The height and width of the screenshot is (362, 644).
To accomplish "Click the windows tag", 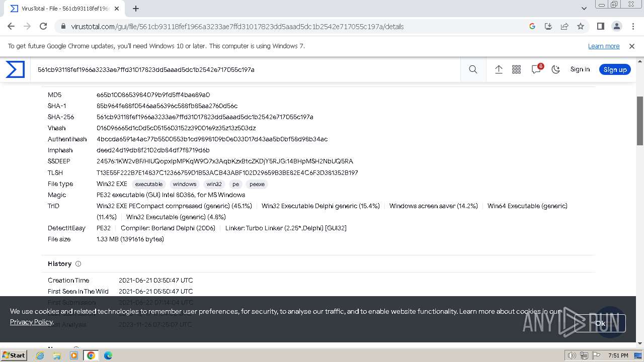I will point(184,184).
